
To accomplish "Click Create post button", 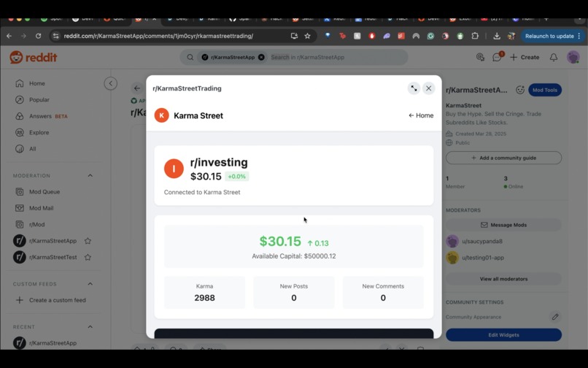I will 525,57.
